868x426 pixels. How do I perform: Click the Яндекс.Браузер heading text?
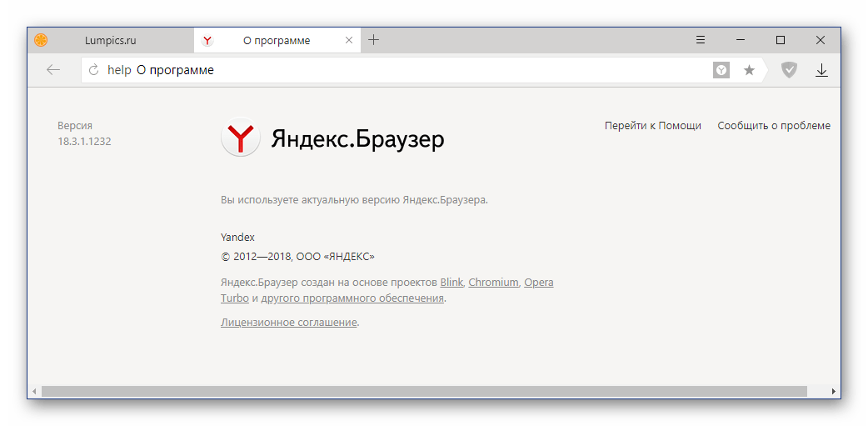357,139
